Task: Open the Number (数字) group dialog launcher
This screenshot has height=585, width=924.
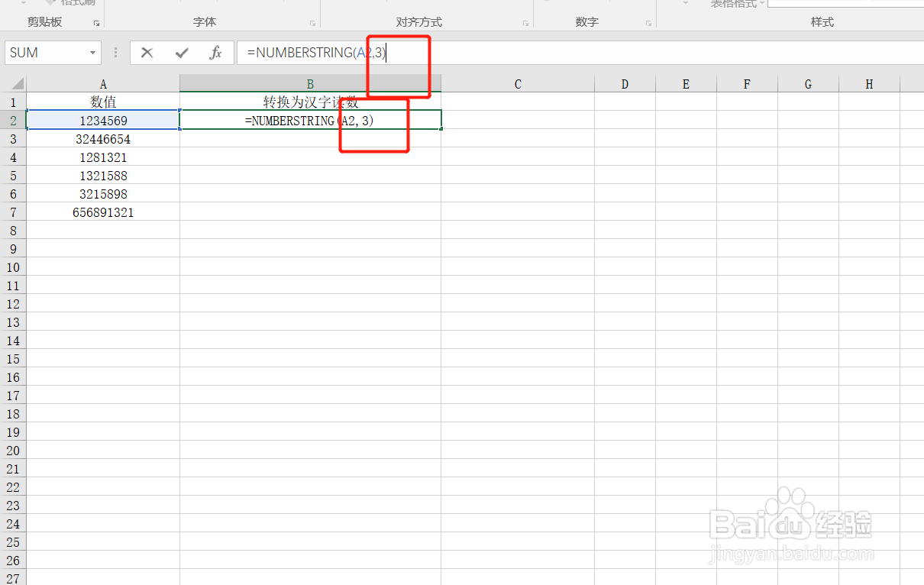Action: tap(648, 23)
